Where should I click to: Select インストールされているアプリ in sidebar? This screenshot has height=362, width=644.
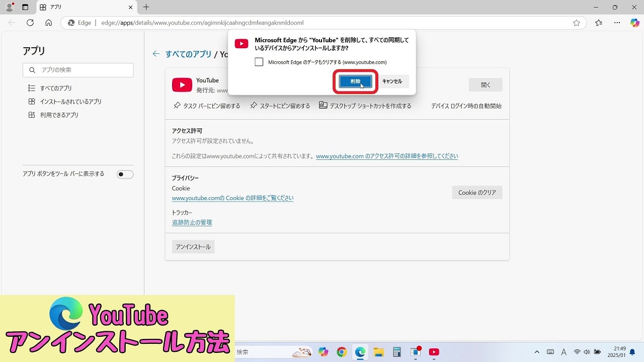click(x=65, y=102)
